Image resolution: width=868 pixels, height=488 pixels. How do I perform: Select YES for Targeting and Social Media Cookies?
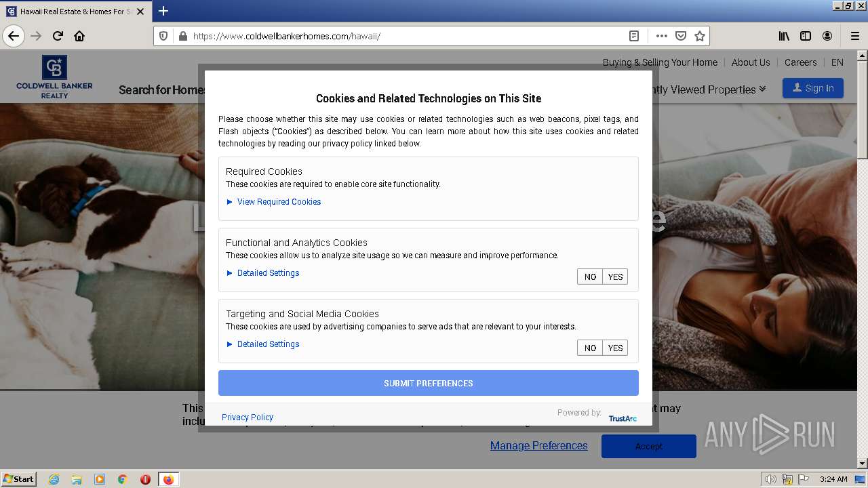point(615,348)
